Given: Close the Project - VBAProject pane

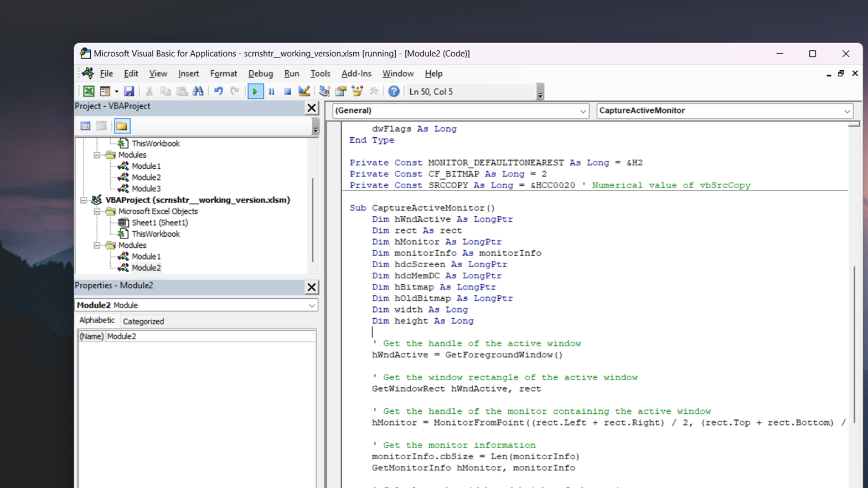Looking at the screenshot, I should pos(312,108).
